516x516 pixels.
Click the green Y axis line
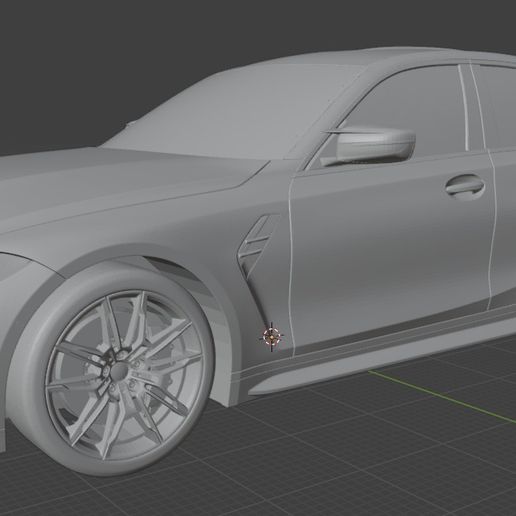(x=443, y=396)
